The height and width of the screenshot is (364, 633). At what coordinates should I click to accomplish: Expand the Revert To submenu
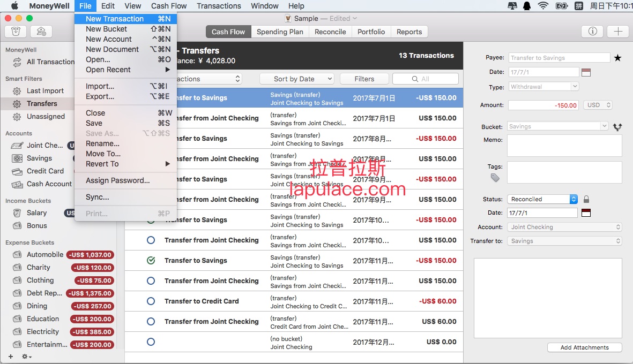coord(125,164)
